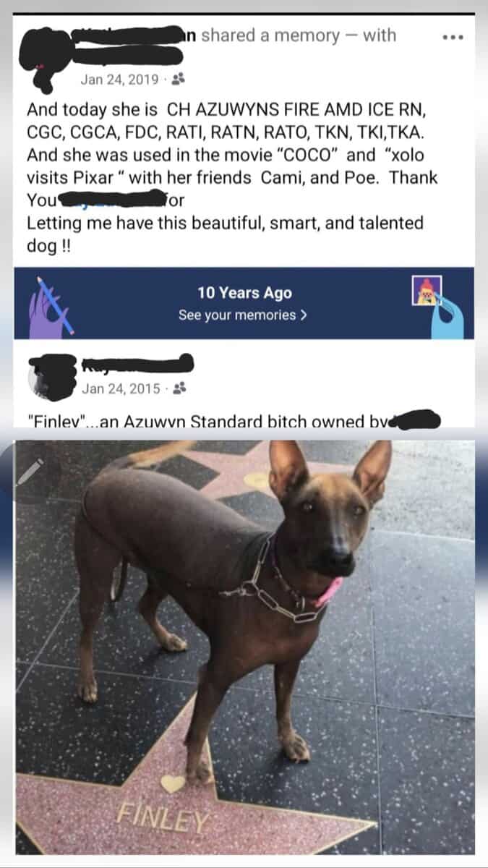The image size is (488, 868).
Task: Tap the pencil edit icon on photo
Action: point(32,472)
